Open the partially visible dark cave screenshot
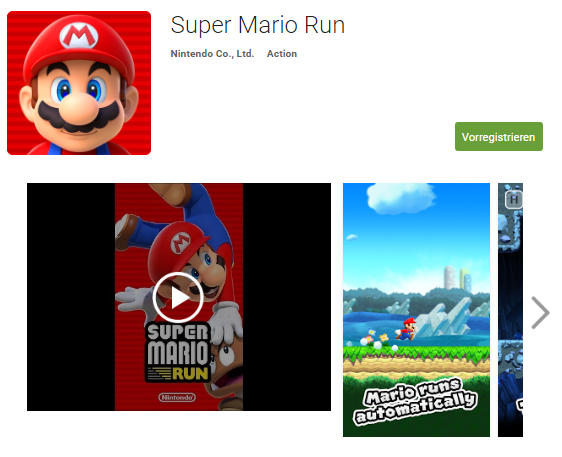 click(510, 310)
